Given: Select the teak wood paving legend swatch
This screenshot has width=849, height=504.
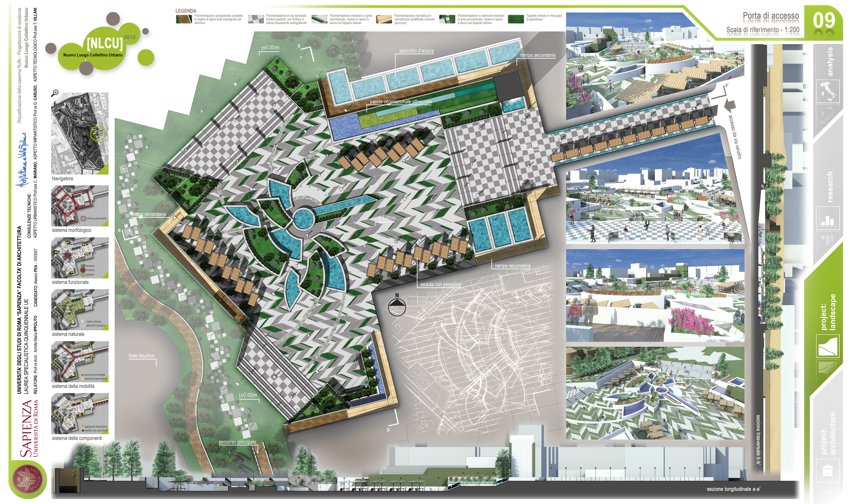Looking at the screenshot, I should 184,19.
